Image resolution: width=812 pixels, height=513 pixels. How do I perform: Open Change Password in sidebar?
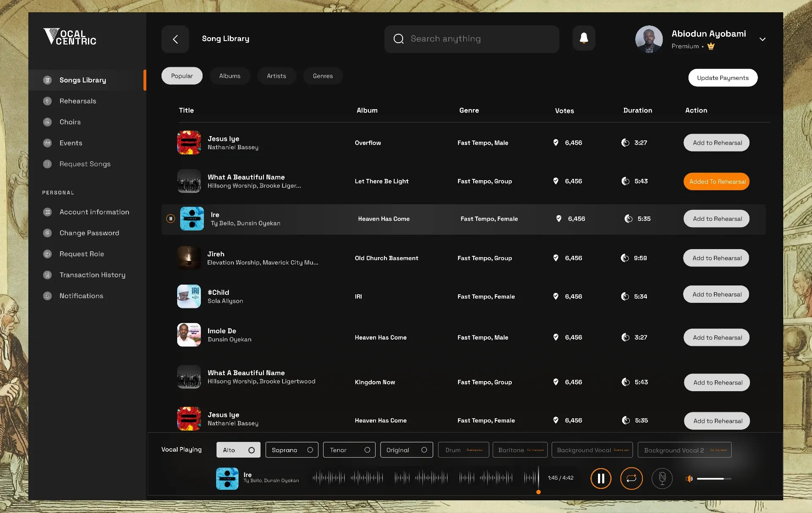point(89,233)
